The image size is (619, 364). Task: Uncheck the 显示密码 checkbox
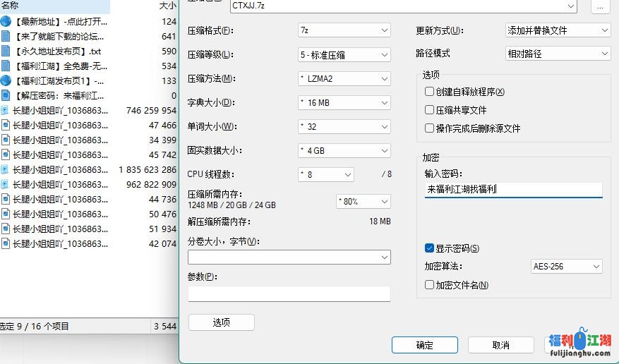tap(429, 248)
